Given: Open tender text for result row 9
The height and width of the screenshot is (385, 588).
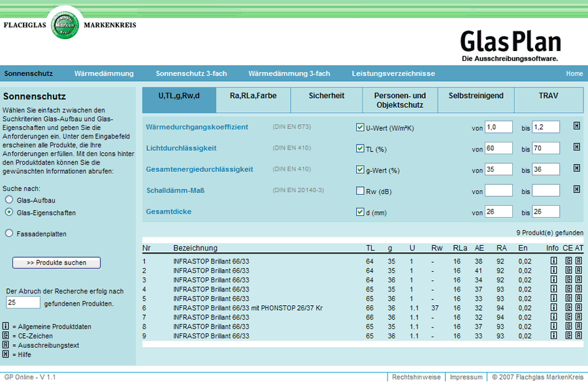Looking at the screenshot, I should (x=579, y=335).
